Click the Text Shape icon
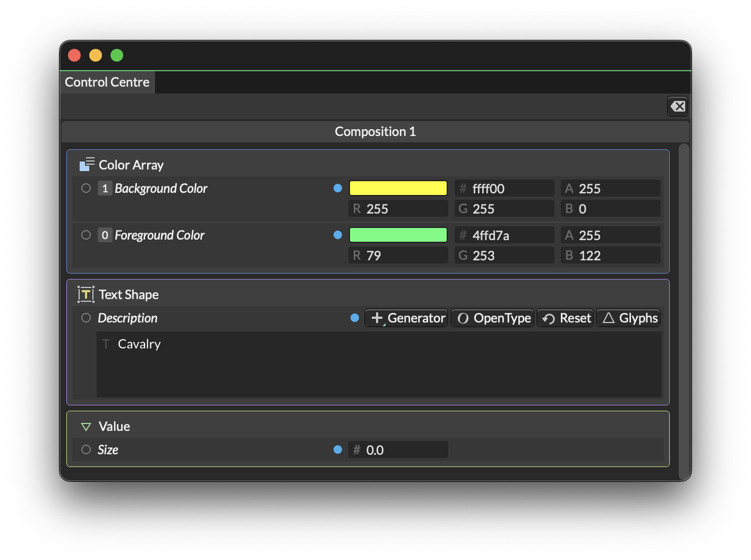This screenshot has width=751, height=560. click(x=86, y=294)
